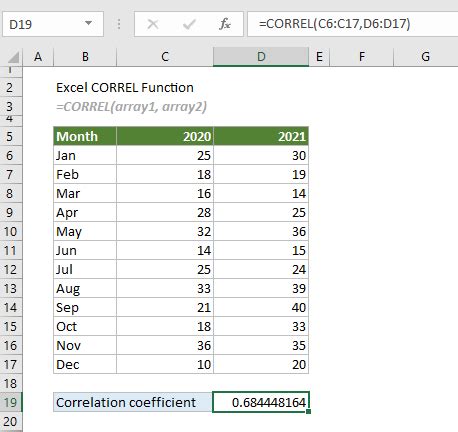Select the column F header
The height and width of the screenshot is (432, 458).
point(362,57)
